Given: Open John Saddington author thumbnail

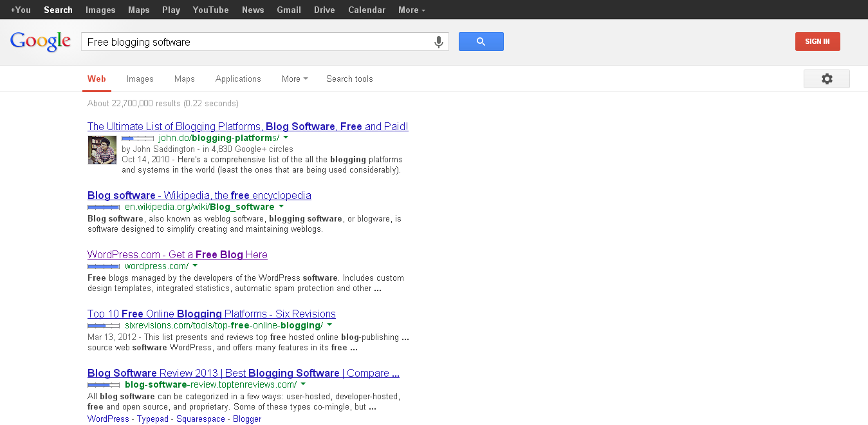Looking at the screenshot, I should click(x=102, y=150).
